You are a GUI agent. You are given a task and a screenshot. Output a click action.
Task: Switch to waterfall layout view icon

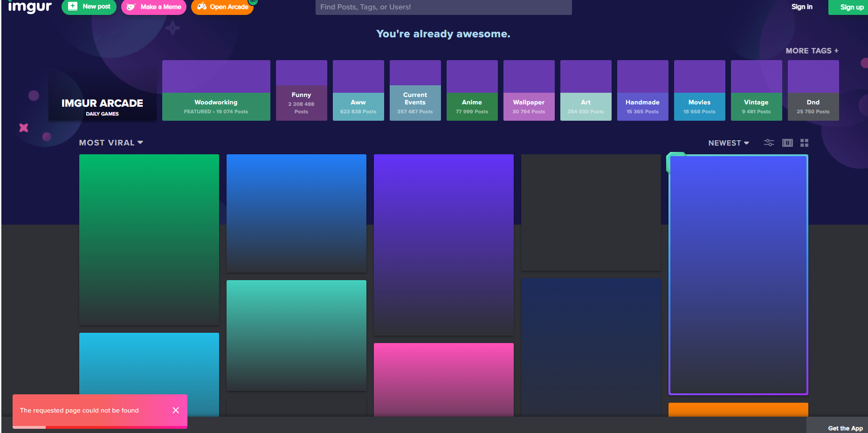coord(787,143)
